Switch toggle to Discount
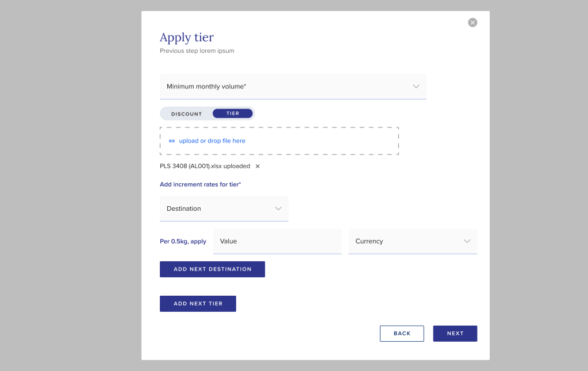This screenshot has height=371, width=588. 187,114
